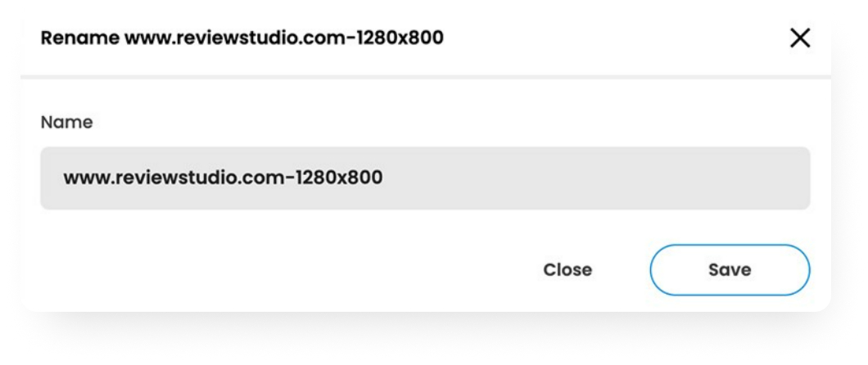Confirm the rename with Save

(730, 269)
